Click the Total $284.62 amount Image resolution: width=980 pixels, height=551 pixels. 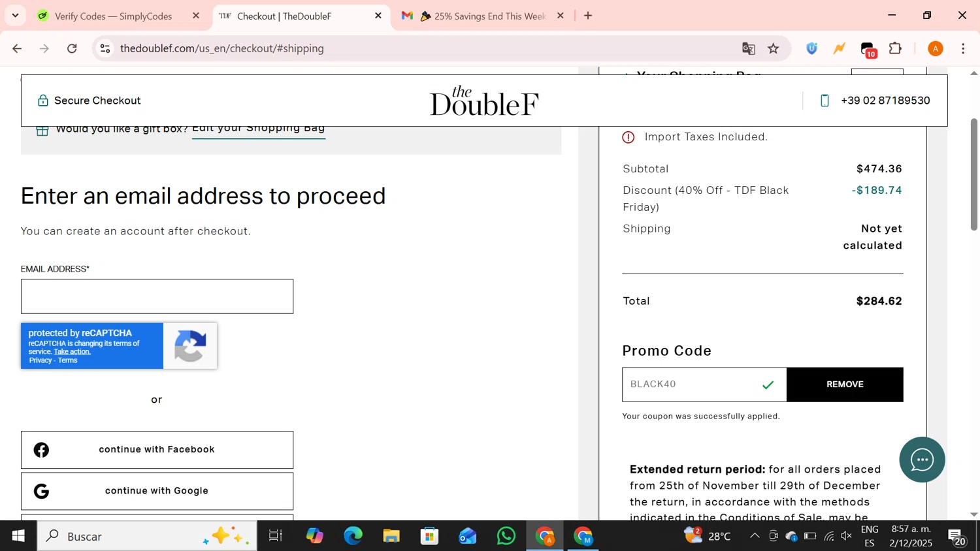[879, 301]
